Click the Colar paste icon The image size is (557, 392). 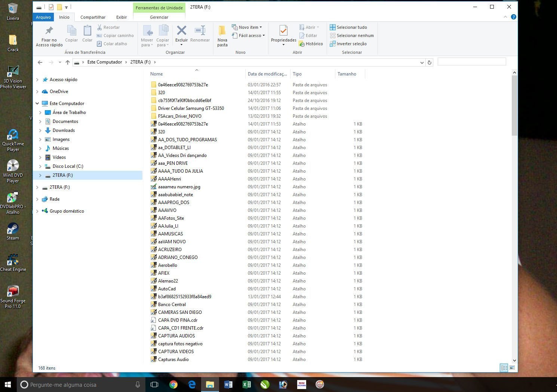(87, 34)
